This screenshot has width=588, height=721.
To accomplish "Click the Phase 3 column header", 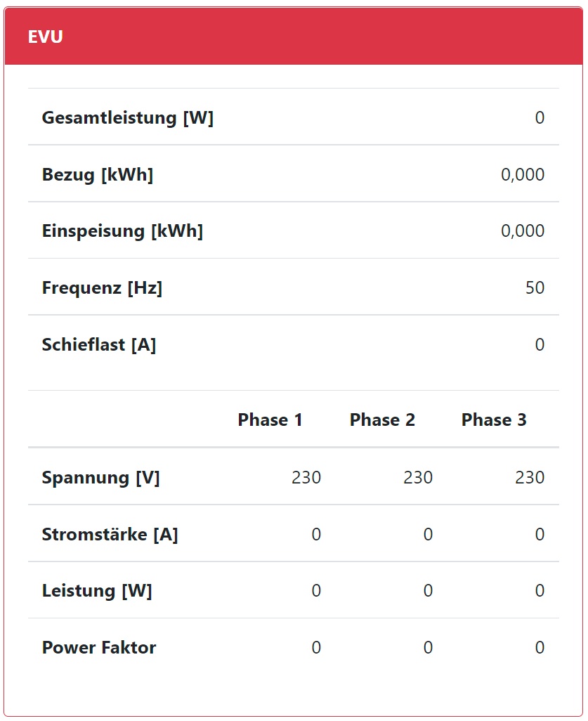I will [x=494, y=420].
